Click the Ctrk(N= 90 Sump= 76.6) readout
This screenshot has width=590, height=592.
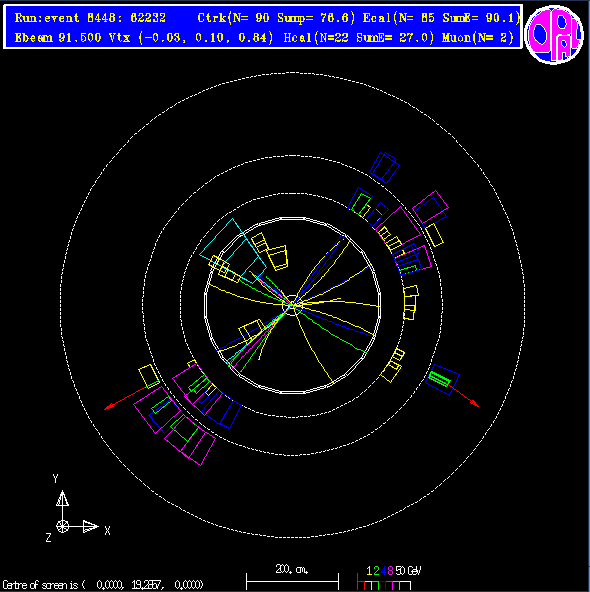pyautogui.click(x=276, y=18)
